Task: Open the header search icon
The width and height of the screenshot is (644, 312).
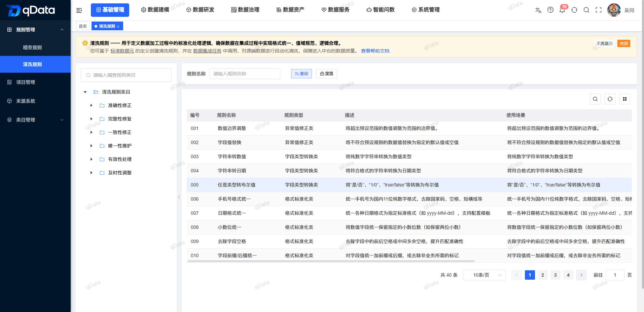Action: click(586, 10)
